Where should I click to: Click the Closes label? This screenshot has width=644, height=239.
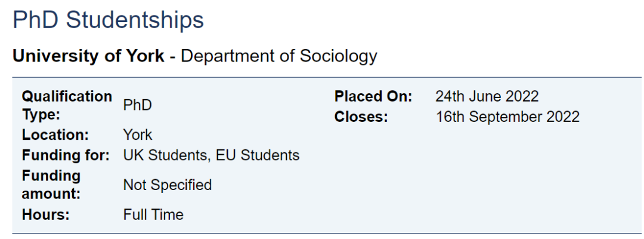tap(361, 117)
